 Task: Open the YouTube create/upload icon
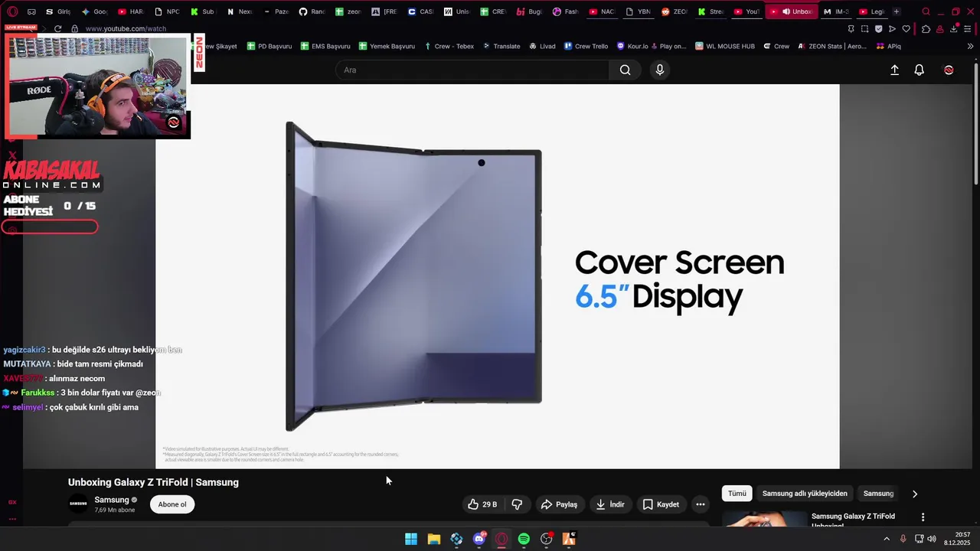(894, 70)
